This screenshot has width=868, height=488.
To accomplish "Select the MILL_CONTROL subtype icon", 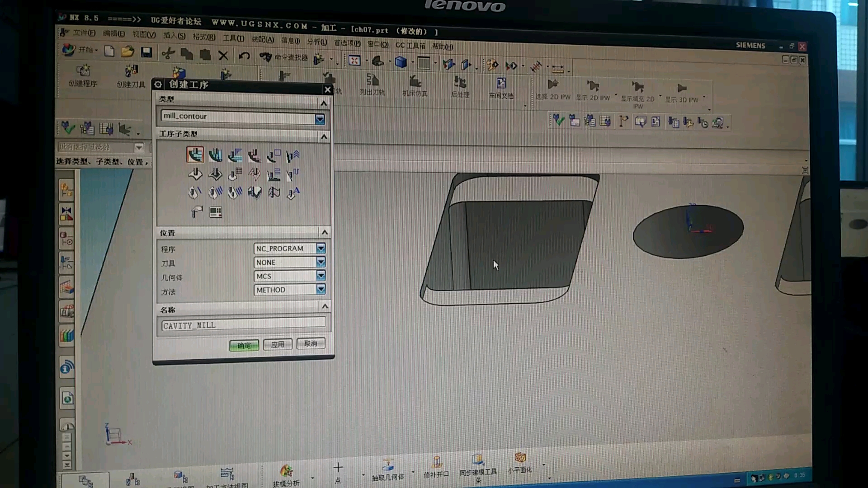I will pyautogui.click(x=216, y=212).
